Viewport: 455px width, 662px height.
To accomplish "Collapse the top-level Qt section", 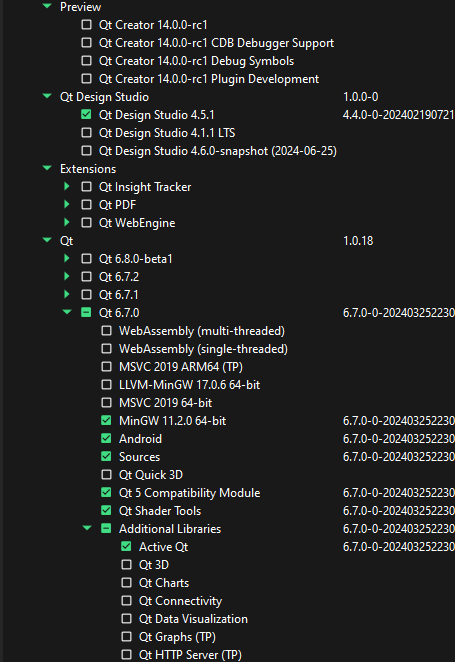I will (47, 240).
